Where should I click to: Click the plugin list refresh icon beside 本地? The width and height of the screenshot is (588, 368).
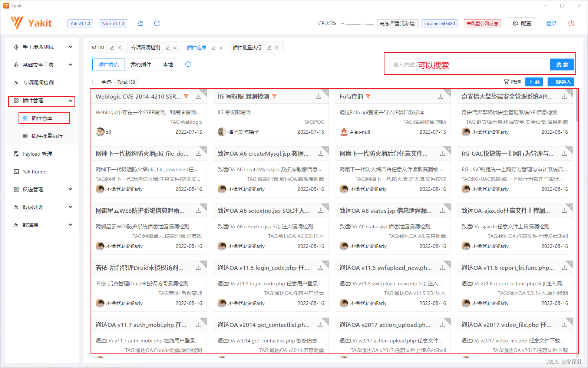188,64
